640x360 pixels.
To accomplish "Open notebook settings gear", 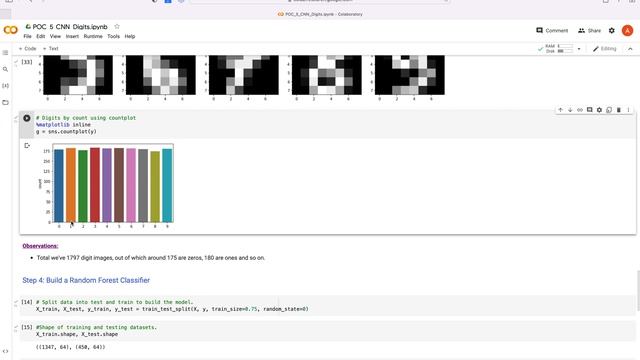I will (611, 31).
